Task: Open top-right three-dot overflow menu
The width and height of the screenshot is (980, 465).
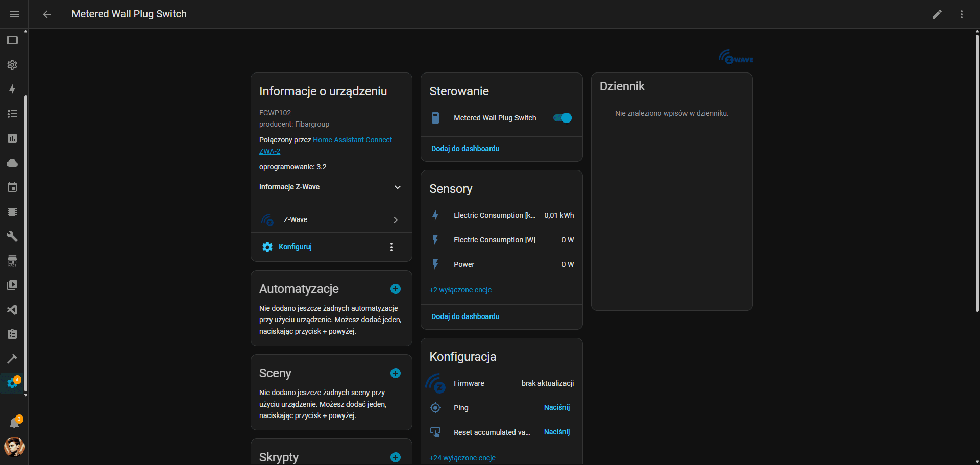Action: (x=961, y=14)
